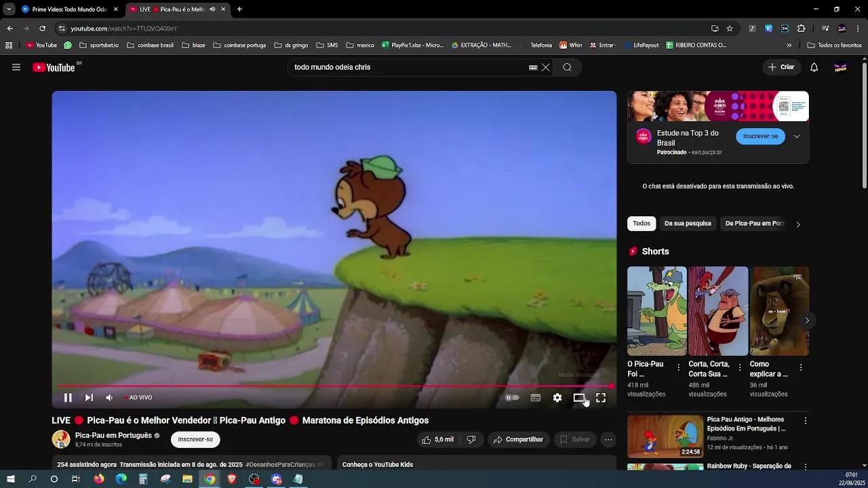Open options for Pica Pau Antigo video

pos(806,421)
